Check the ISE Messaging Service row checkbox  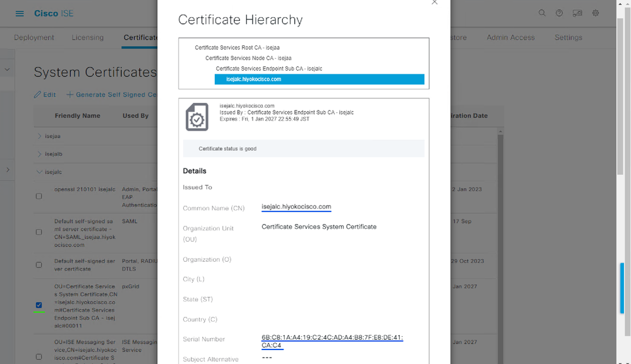coord(39,357)
